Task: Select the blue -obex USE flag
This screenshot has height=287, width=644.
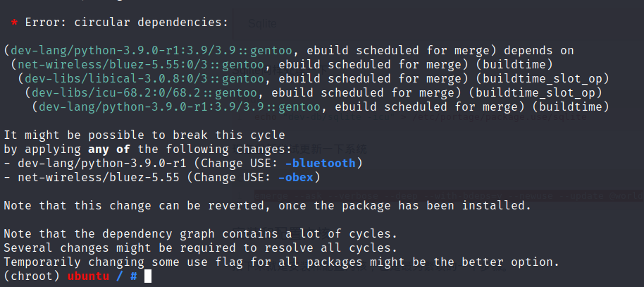Action: 296,177
